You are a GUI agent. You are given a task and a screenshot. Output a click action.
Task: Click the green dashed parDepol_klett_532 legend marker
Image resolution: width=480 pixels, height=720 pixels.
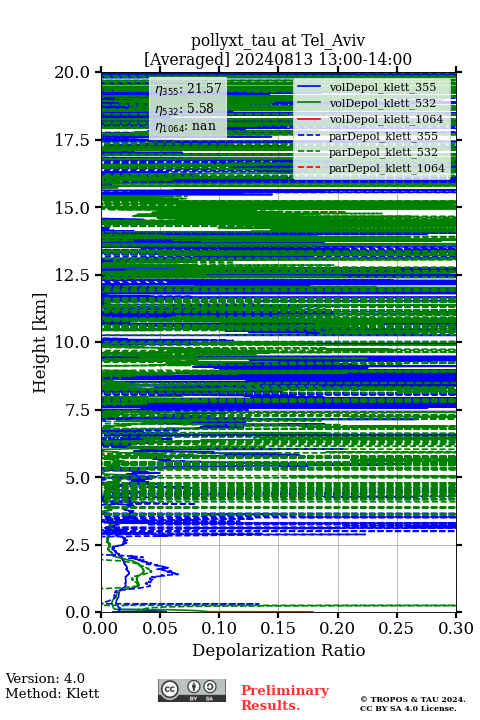click(x=309, y=152)
